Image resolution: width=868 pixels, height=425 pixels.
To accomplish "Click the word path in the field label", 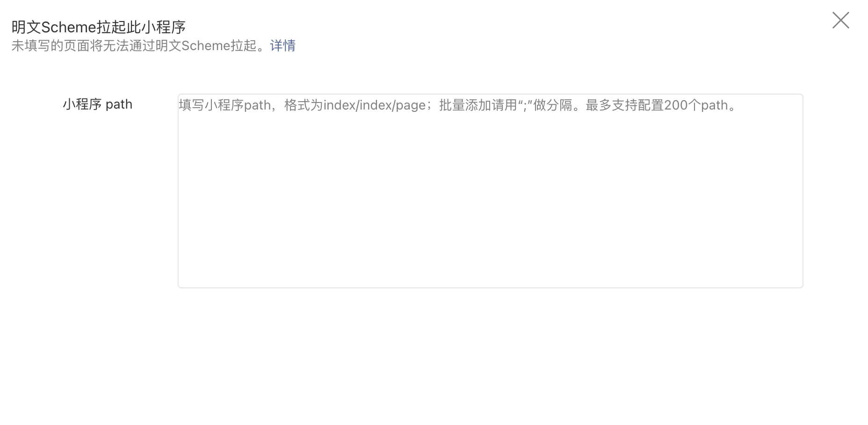I will [x=119, y=104].
